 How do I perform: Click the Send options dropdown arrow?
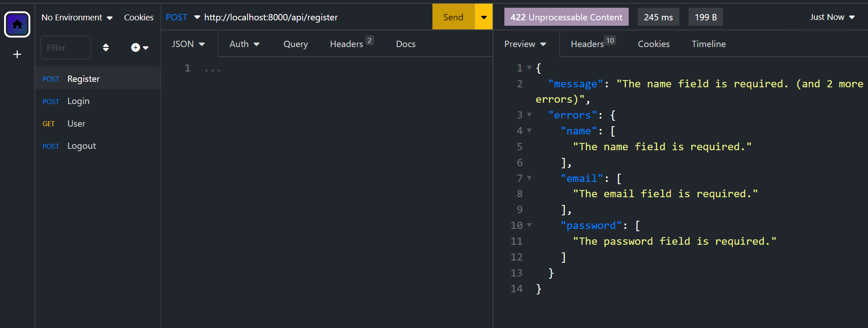[x=484, y=17]
